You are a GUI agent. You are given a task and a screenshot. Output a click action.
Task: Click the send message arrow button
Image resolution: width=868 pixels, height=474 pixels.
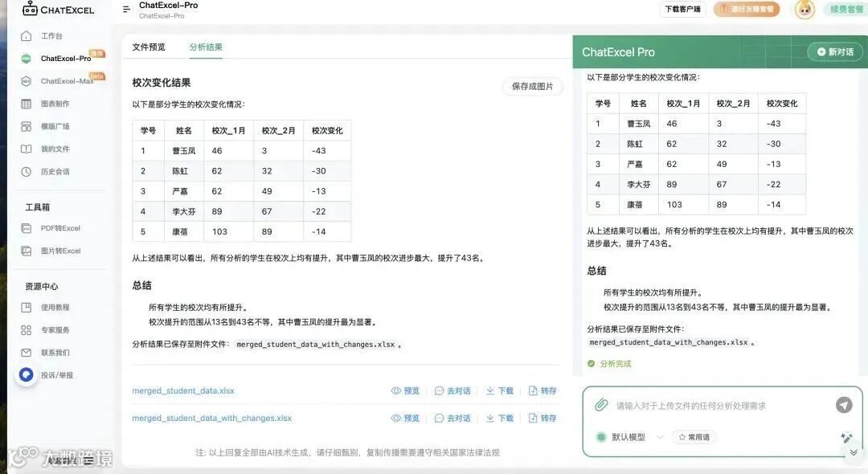[844, 405]
